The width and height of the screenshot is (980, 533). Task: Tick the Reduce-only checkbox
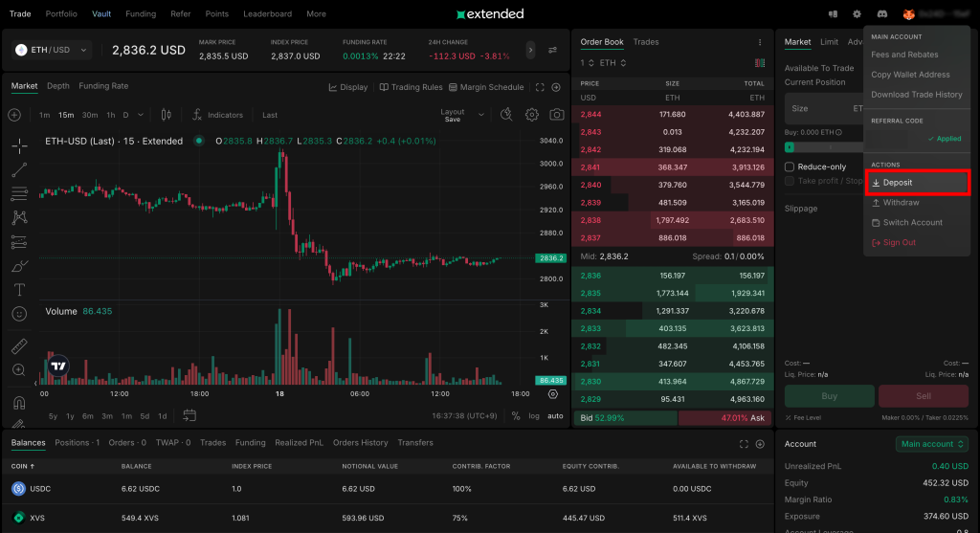[790, 167]
